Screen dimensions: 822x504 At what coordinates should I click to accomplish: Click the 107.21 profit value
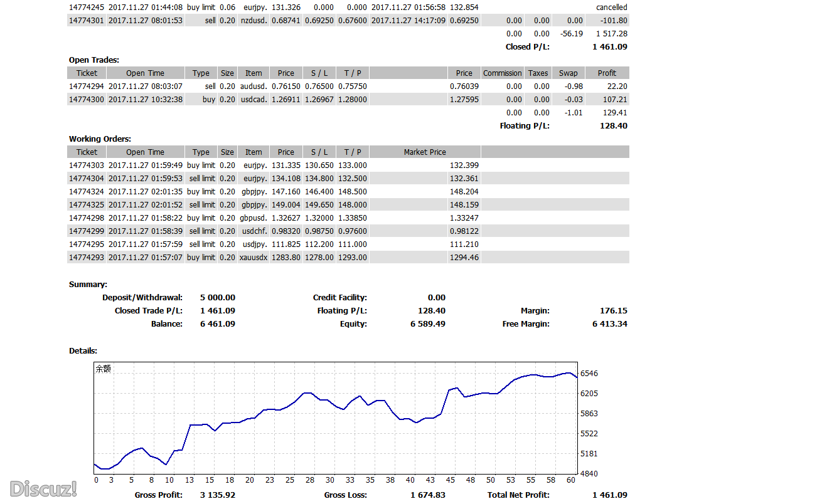point(614,100)
